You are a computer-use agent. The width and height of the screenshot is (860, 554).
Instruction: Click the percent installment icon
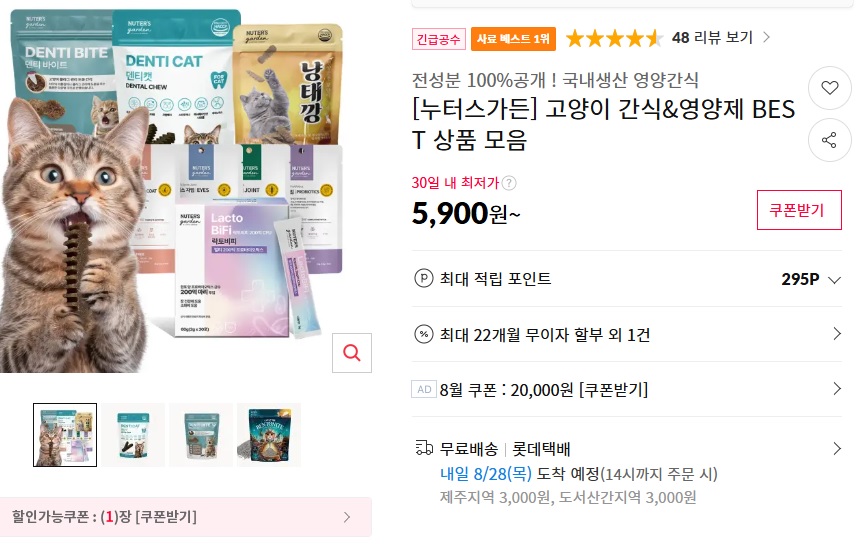coord(423,334)
